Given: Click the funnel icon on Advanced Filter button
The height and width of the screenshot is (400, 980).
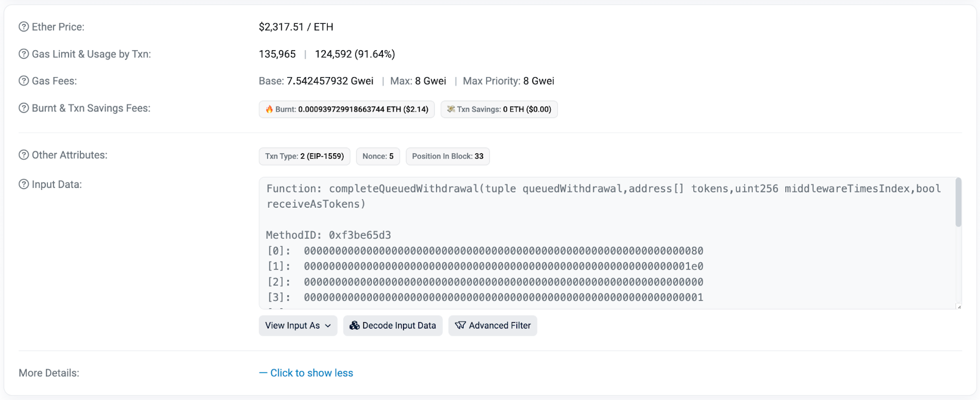Looking at the screenshot, I should (460, 325).
